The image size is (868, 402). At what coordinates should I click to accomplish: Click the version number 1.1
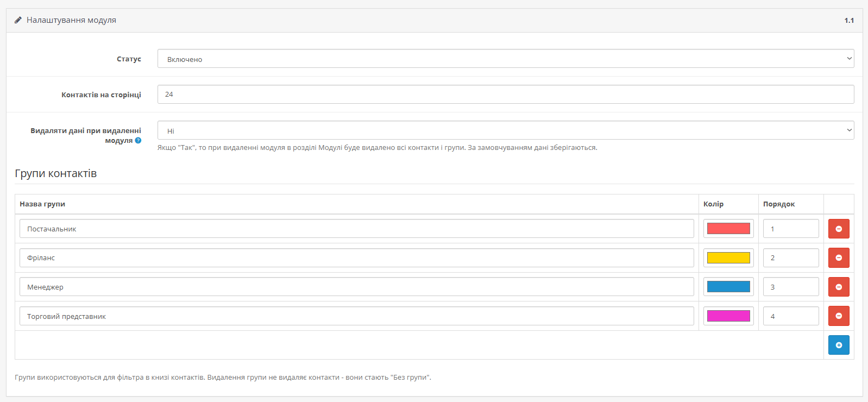tap(849, 20)
